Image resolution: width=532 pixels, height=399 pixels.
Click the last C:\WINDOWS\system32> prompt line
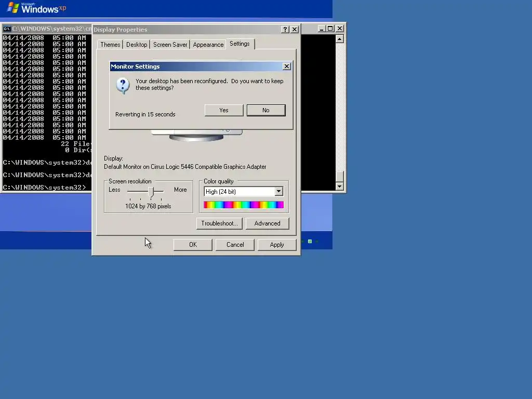pos(45,187)
